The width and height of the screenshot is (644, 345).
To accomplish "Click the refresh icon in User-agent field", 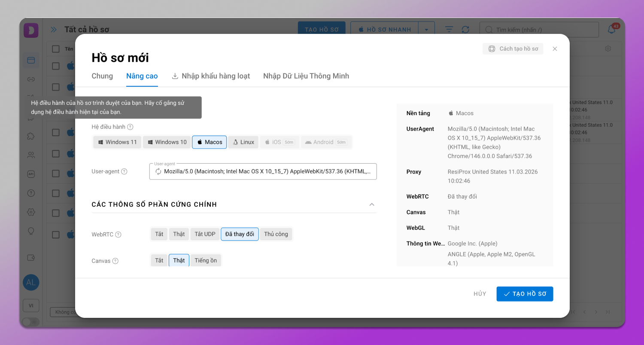I will click(158, 171).
